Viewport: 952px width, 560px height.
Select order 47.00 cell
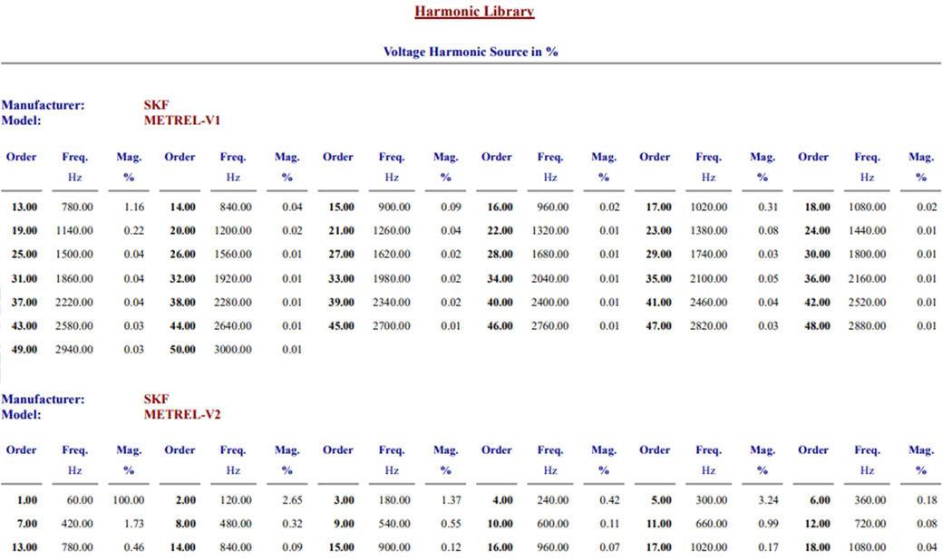[x=659, y=326]
